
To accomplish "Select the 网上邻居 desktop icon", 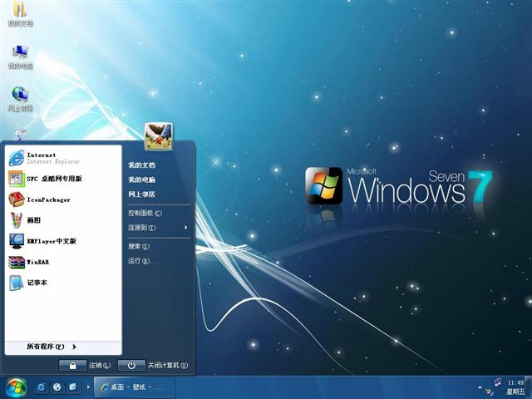I will (20, 98).
